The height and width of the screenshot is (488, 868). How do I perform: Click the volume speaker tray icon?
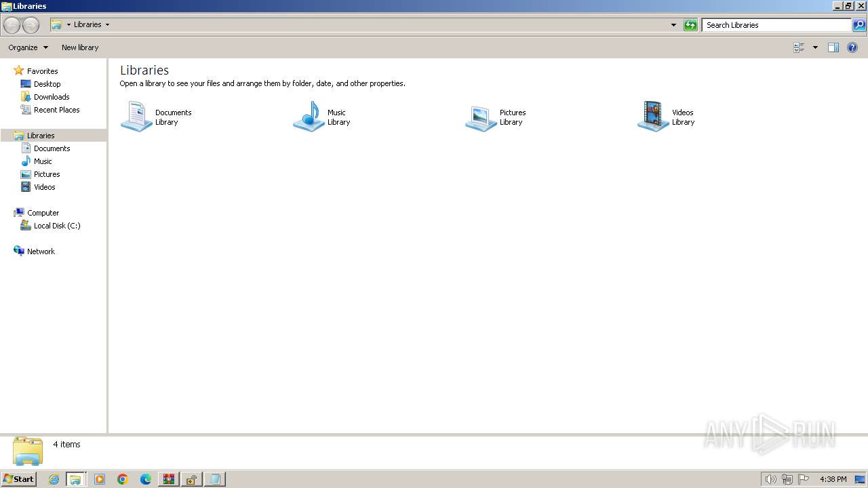(x=770, y=479)
